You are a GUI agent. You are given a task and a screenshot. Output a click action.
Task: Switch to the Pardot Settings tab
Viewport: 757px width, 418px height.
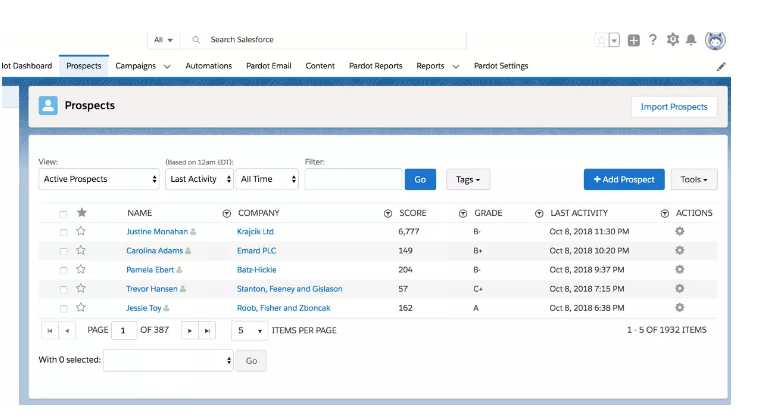[501, 66]
